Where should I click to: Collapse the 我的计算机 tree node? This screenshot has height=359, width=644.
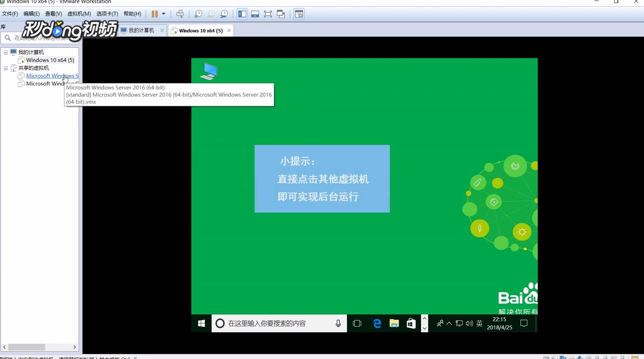click(x=5, y=52)
